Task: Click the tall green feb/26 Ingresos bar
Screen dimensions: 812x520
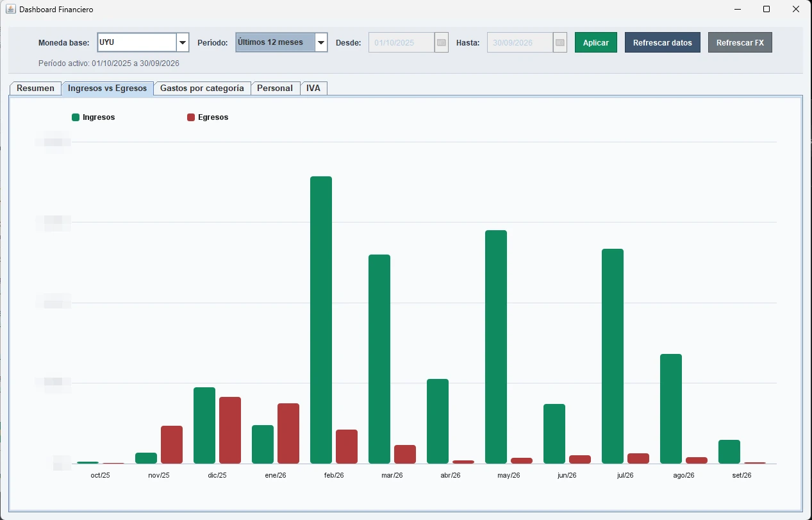Action: click(321, 319)
